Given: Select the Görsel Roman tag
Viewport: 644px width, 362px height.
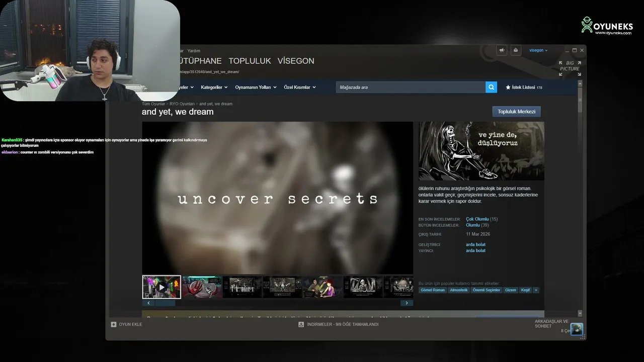Looking at the screenshot, I should point(433,290).
